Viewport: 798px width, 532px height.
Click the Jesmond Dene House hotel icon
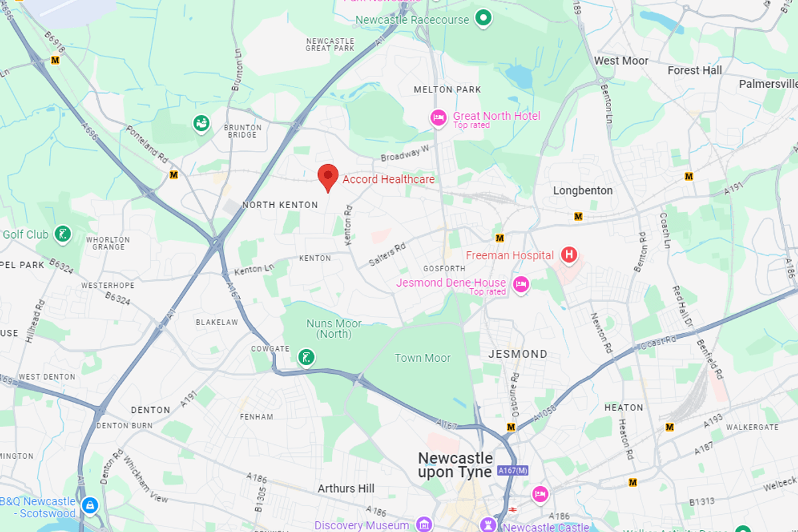(x=520, y=284)
